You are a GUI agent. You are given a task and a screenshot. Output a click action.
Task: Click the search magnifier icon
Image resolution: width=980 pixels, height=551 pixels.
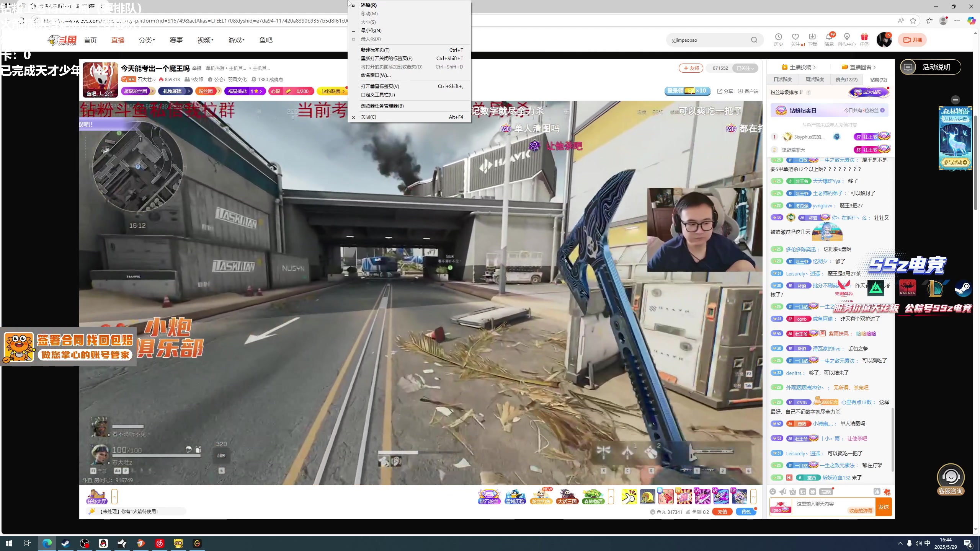pos(754,40)
